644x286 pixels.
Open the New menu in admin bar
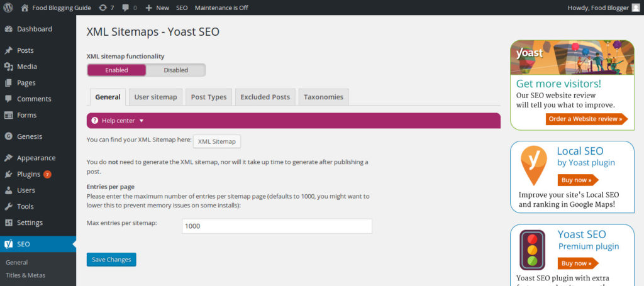pos(163,8)
